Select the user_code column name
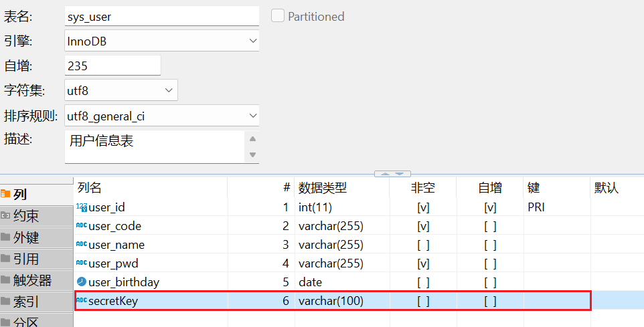Screen dimensions: 644x327 [x=114, y=227]
